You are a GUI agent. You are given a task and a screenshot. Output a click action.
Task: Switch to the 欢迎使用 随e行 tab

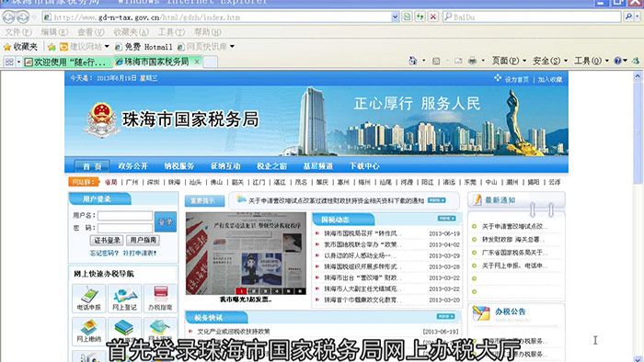pos(68,62)
